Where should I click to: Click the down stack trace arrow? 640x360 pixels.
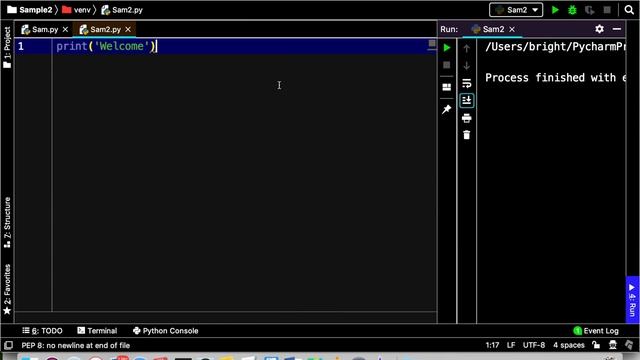coord(467,65)
